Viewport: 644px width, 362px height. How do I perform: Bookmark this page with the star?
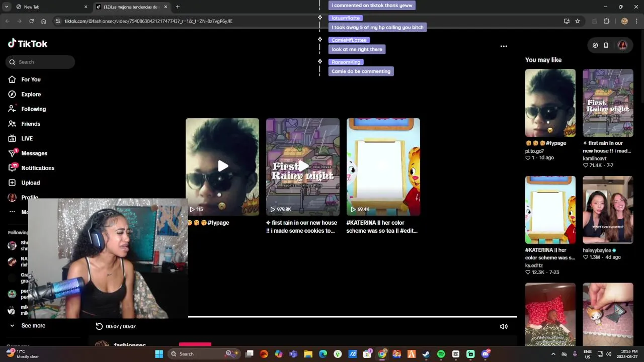point(578,21)
